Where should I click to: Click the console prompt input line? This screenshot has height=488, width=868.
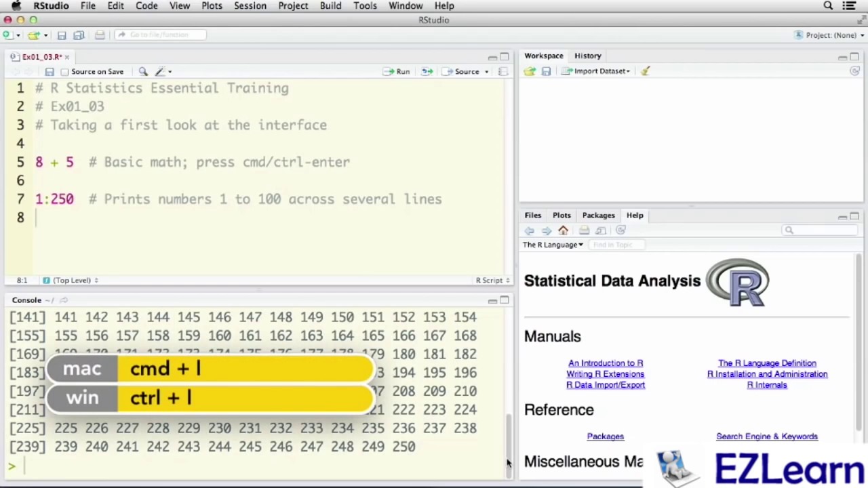pos(258,466)
